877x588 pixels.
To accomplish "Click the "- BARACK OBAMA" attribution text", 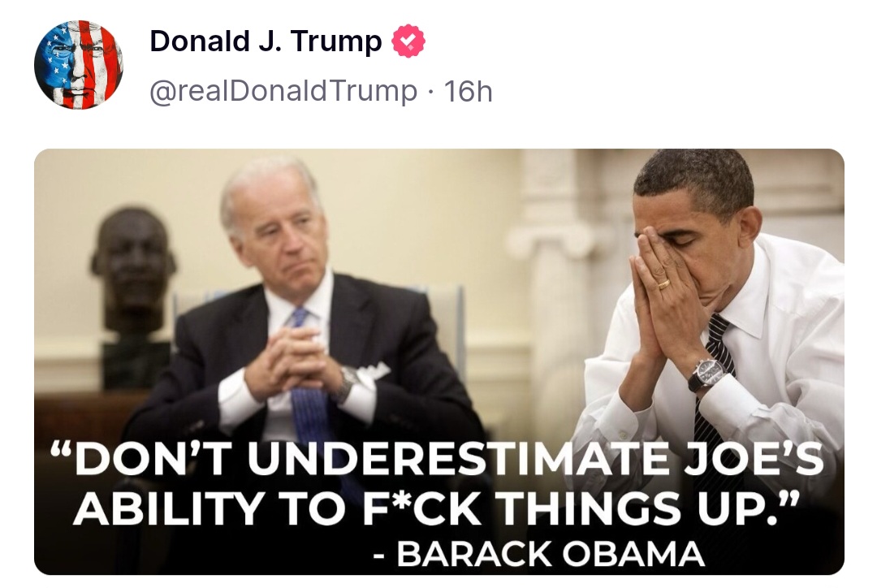I will 539,554.
